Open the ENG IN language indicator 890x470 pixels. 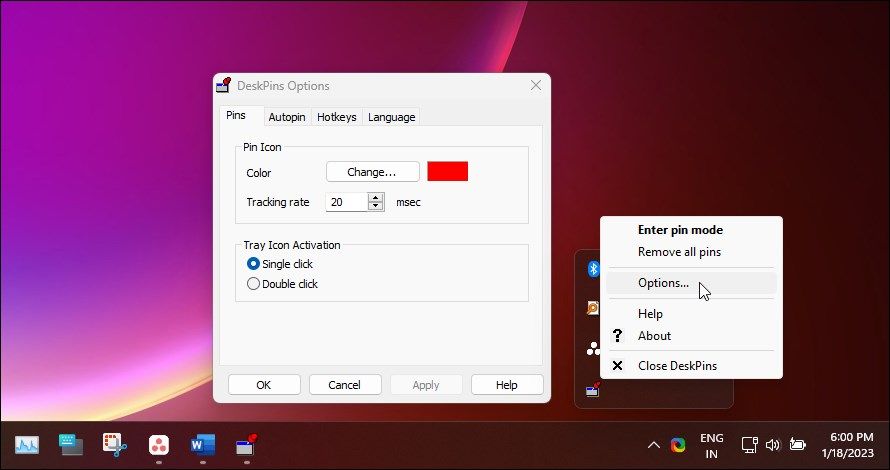click(711, 446)
